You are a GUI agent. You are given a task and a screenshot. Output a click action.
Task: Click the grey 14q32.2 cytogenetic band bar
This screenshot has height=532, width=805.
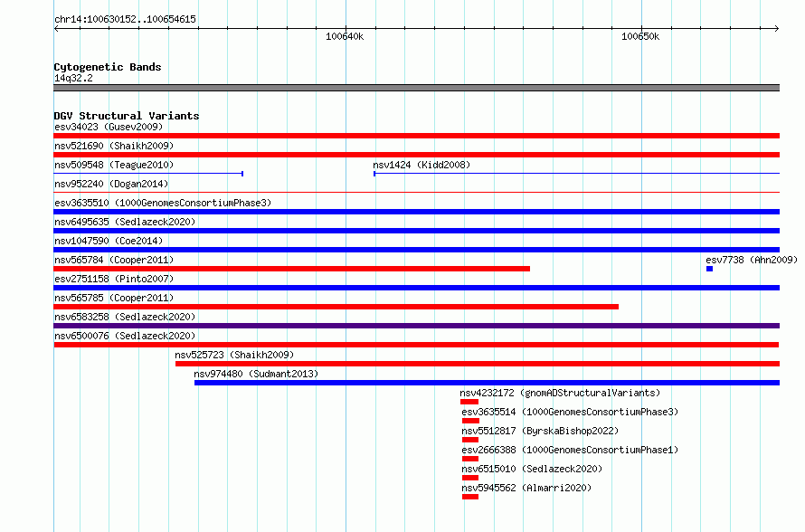point(416,88)
